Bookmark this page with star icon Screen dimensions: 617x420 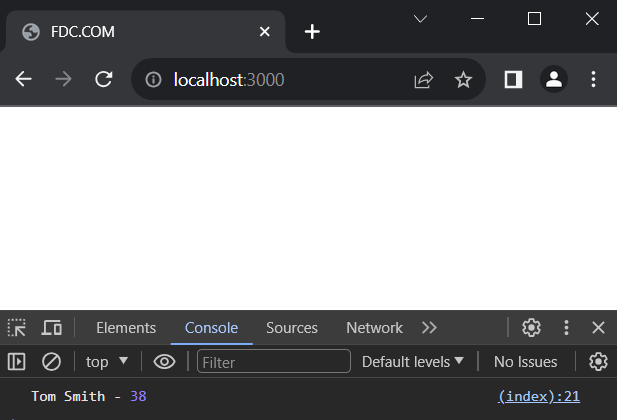[x=463, y=80]
